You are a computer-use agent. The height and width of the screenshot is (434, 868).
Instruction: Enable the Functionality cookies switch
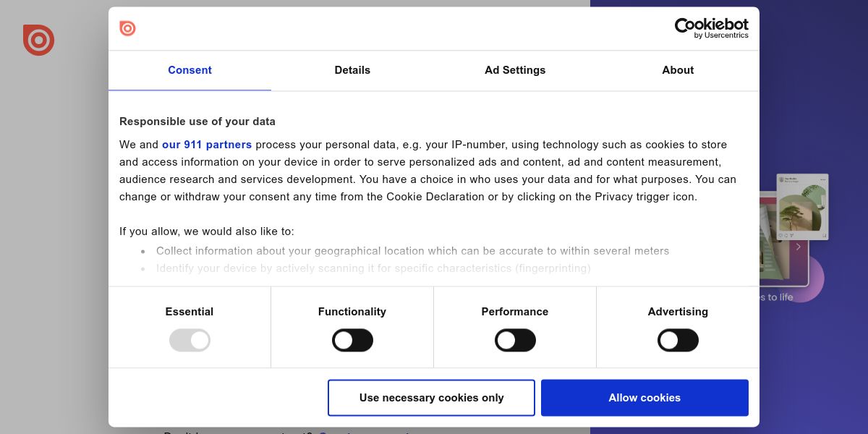pos(352,340)
